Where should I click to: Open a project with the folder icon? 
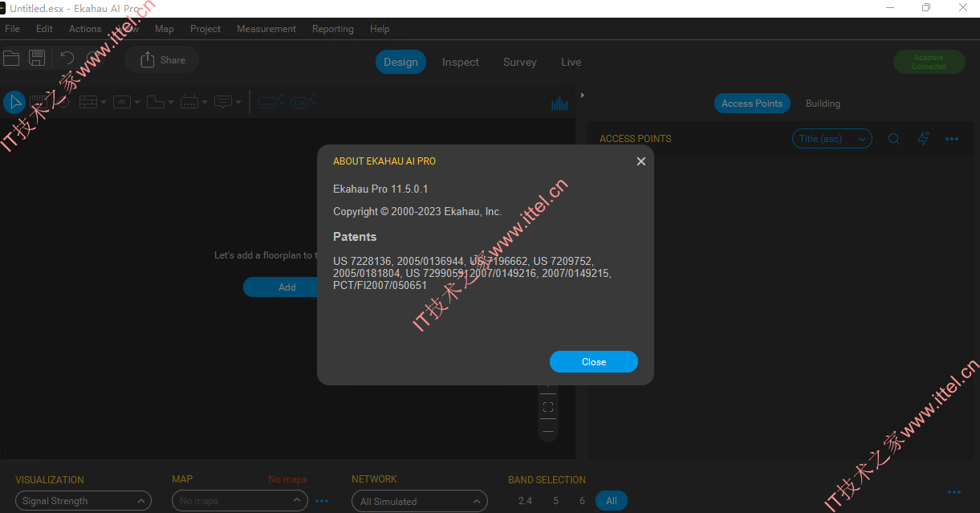click(11, 58)
